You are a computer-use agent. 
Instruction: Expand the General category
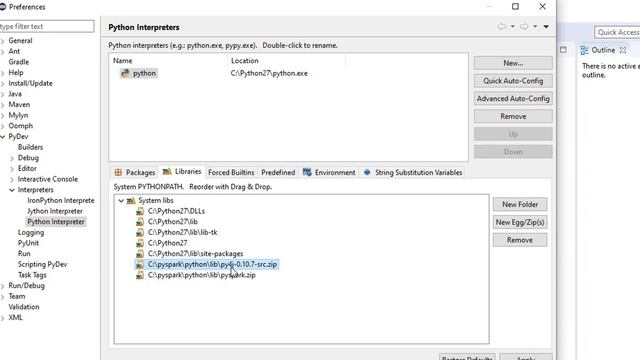3,41
